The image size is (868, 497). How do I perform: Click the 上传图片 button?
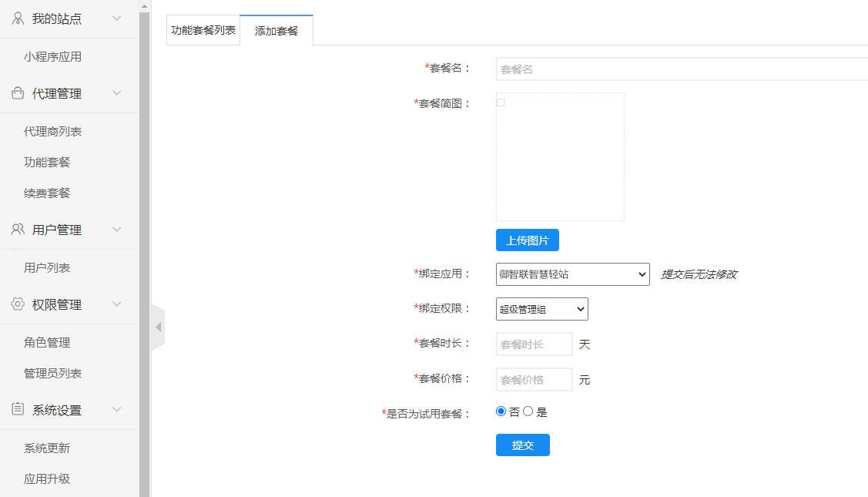(x=527, y=240)
